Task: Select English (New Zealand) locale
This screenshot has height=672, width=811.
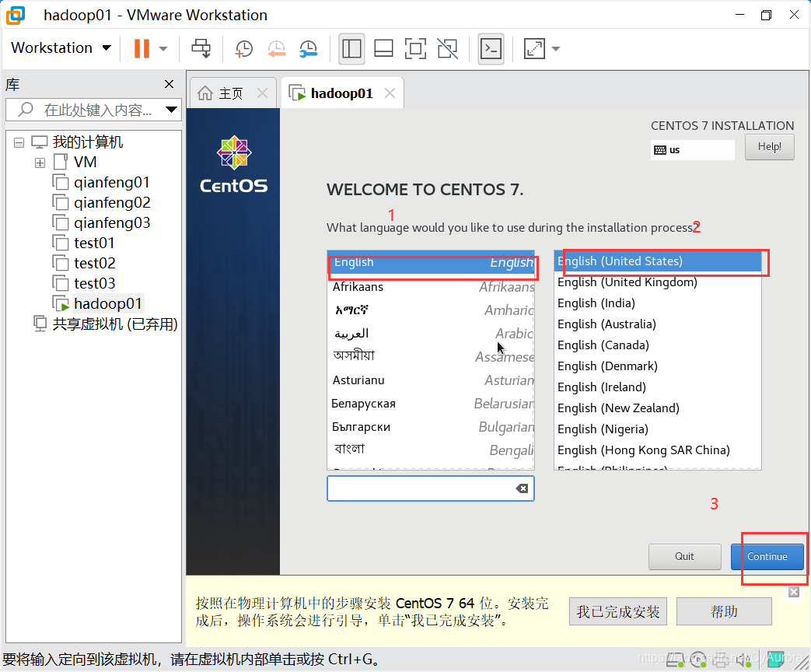Action: pyautogui.click(x=657, y=408)
